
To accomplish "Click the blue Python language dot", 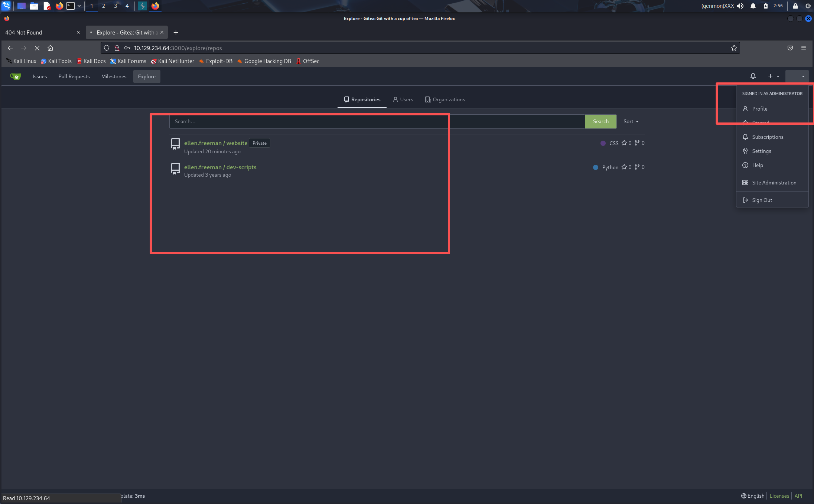I will tap(596, 167).
